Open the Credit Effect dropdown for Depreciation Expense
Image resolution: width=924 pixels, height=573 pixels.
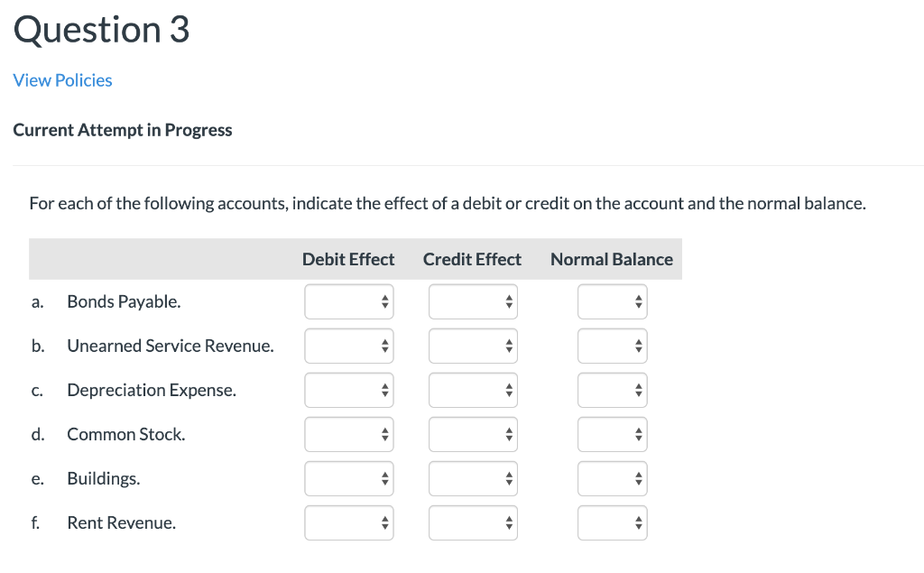coord(473,390)
